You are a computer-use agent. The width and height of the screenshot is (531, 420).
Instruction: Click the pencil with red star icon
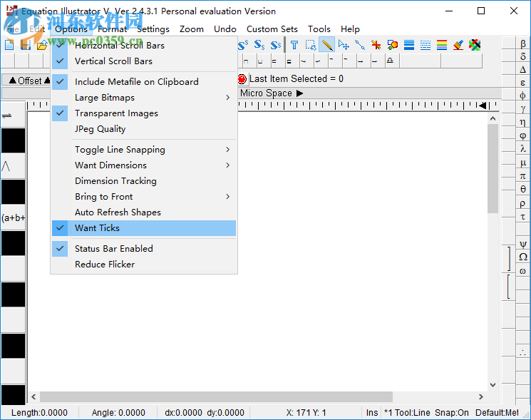376,45
